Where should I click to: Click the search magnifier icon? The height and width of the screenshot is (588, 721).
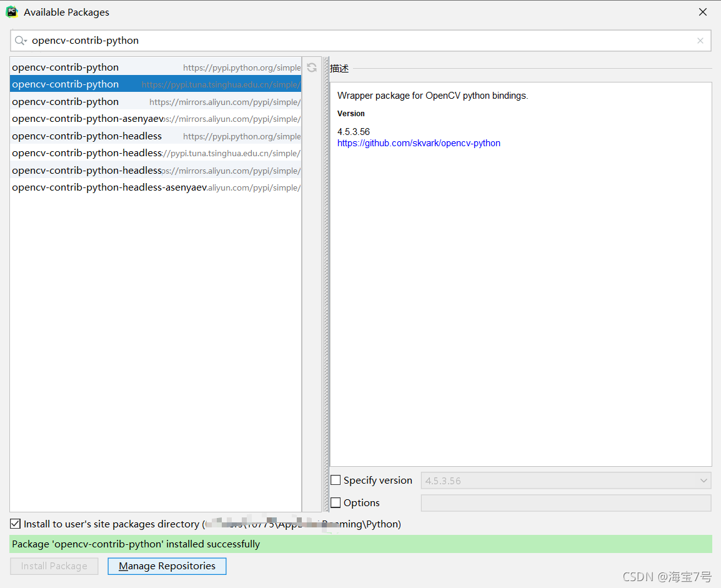tap(21, 41)
